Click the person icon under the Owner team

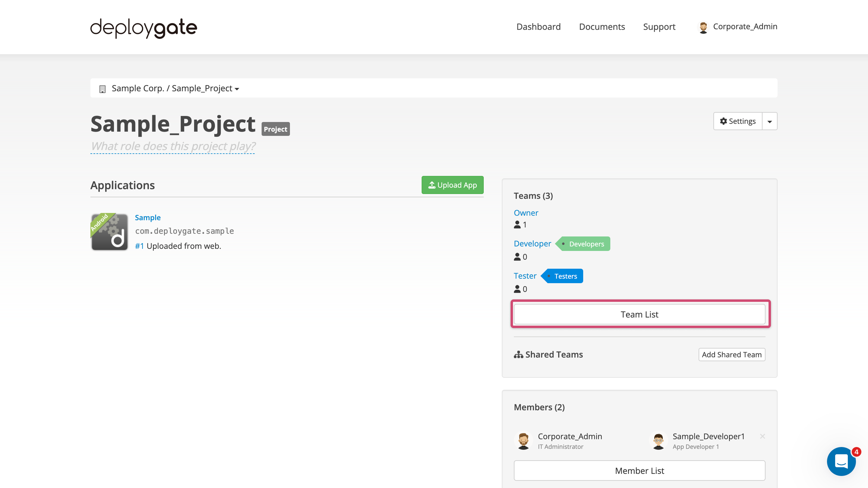tap(517, 225)
